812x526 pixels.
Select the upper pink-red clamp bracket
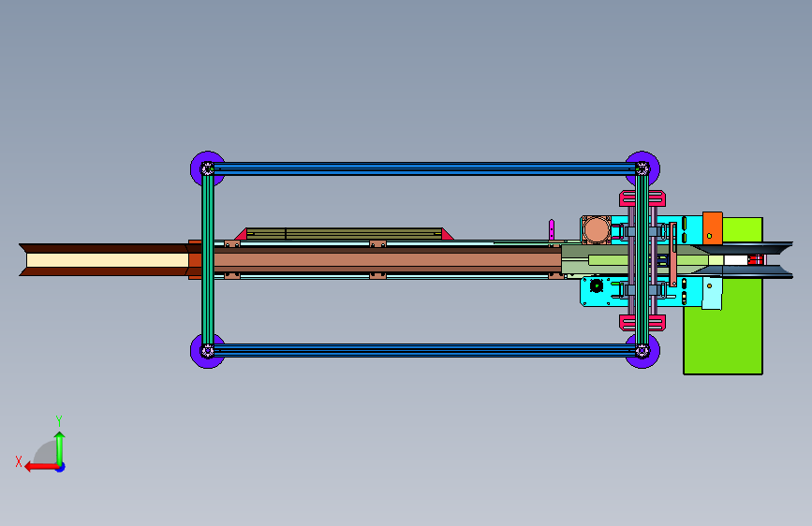642,198
